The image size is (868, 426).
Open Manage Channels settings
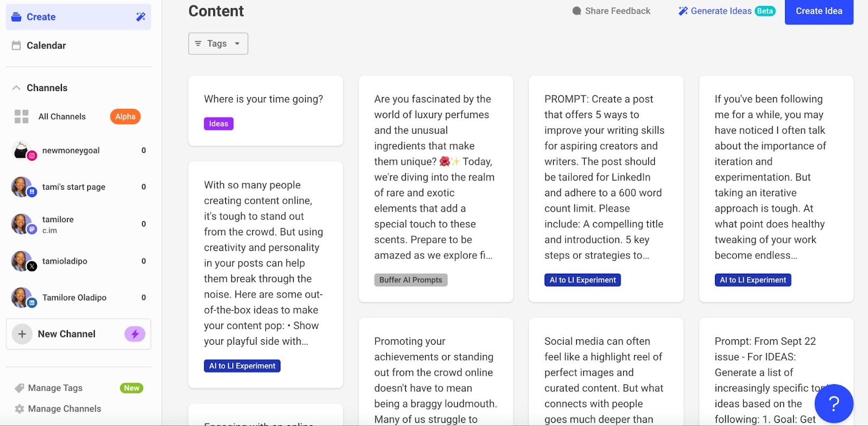click(x=58, y=409)
